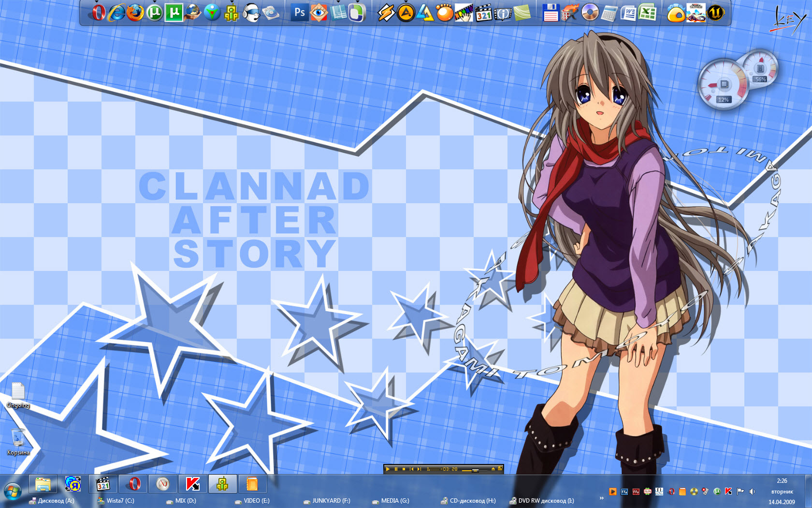This screenshot has width=812, height=508.
Task: Open the headset icon in dock
Action: (x=251, y=13)
